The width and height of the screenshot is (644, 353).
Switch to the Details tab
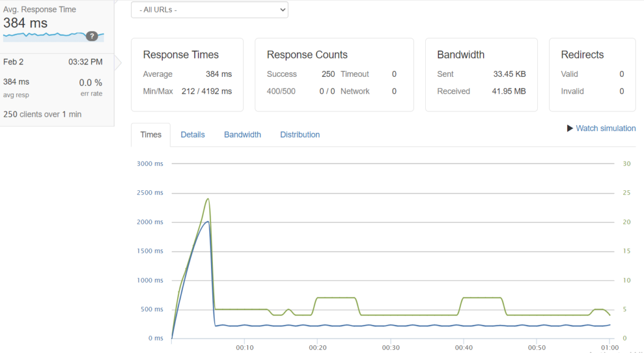click(x=193, y=134)
